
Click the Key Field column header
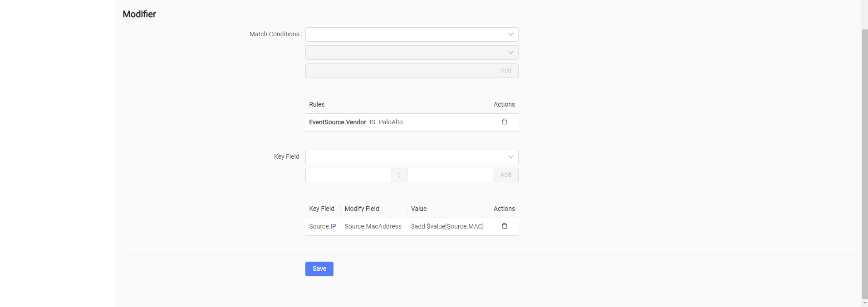pyautogui.click(x=322, y=209)
